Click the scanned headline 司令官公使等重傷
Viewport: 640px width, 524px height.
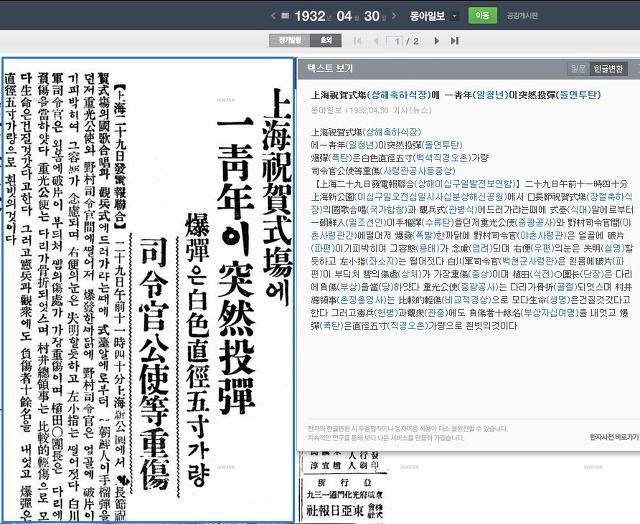click(155, 362)
